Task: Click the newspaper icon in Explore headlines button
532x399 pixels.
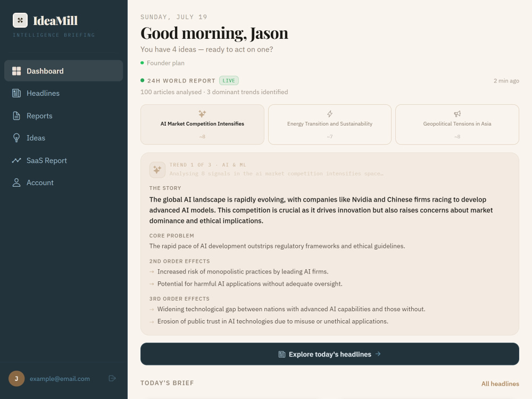Action: pyautogui.click(x=282, y=354)
